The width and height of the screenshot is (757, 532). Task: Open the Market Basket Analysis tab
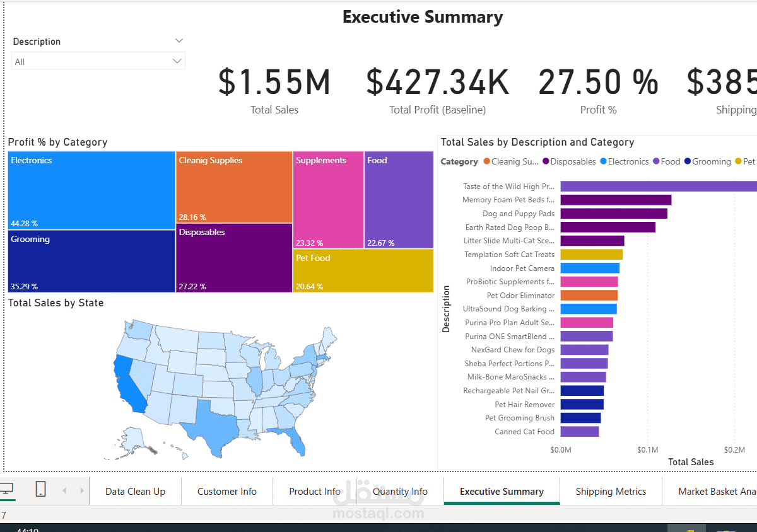[710, 492]
